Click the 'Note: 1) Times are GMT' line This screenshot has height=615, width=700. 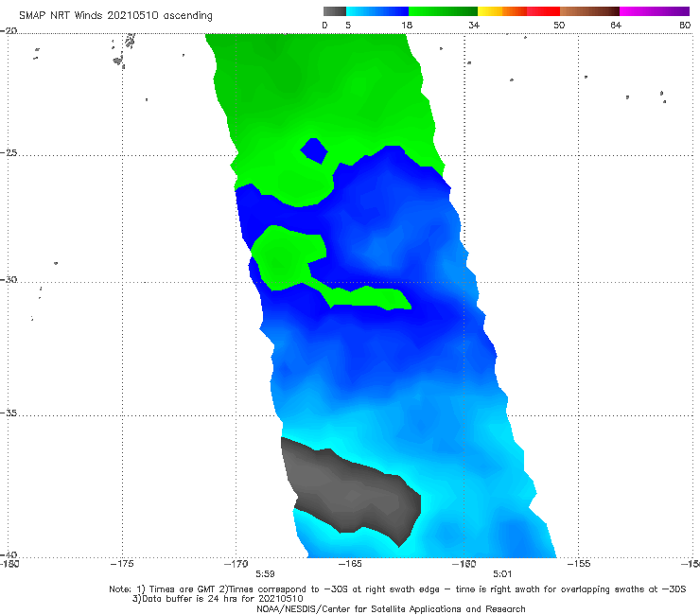coord(397,589)
